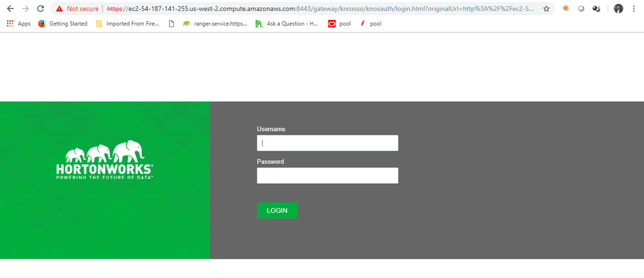This screenshot has width=644, height=278.
Task: Open the Chrome three-dot menu
Action: click(x=634, y=8)
